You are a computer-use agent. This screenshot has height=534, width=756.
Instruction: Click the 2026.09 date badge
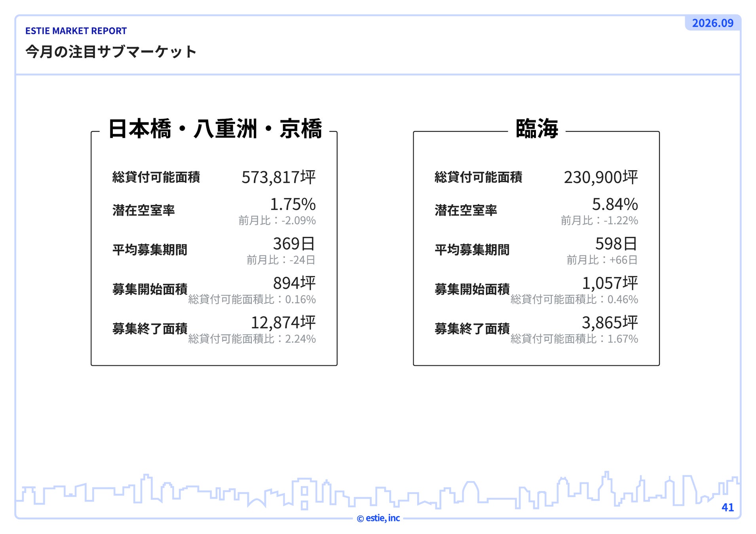coord(712,23)
